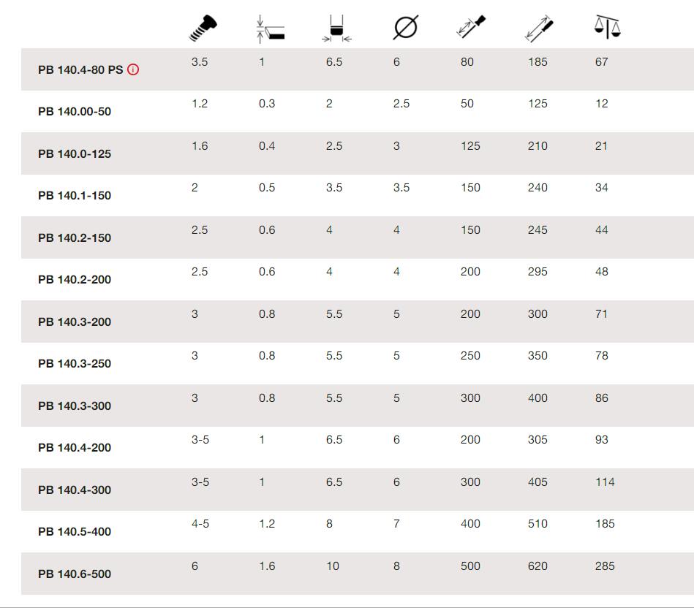The width and height of the screenshot is (694, 616).
Task: Click the screw size column icon
Action: point(203,28)
